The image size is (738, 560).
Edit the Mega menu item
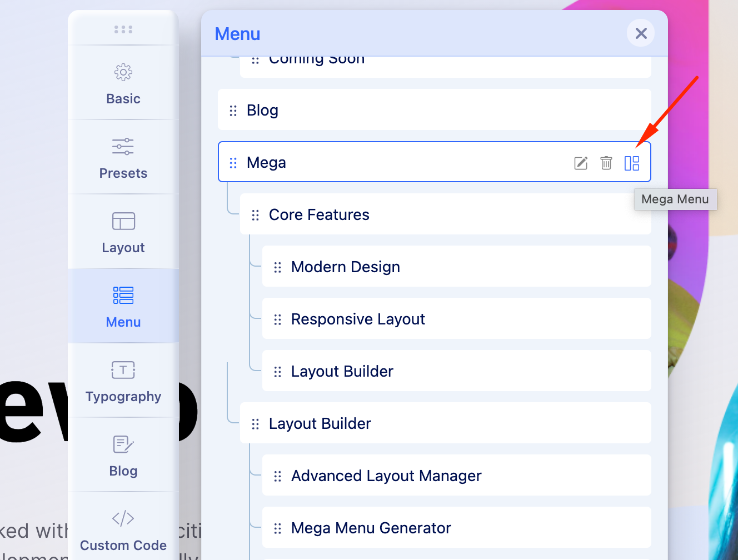[x=581, y=163]
